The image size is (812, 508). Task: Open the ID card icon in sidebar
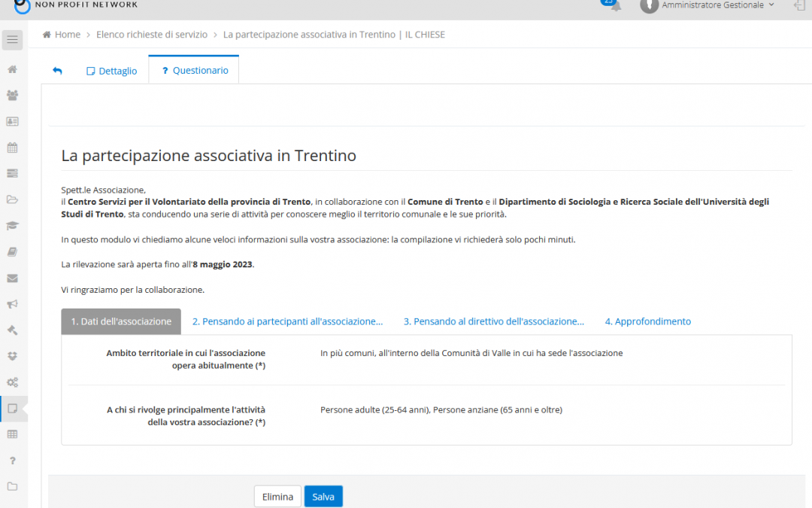coord(13,121)
